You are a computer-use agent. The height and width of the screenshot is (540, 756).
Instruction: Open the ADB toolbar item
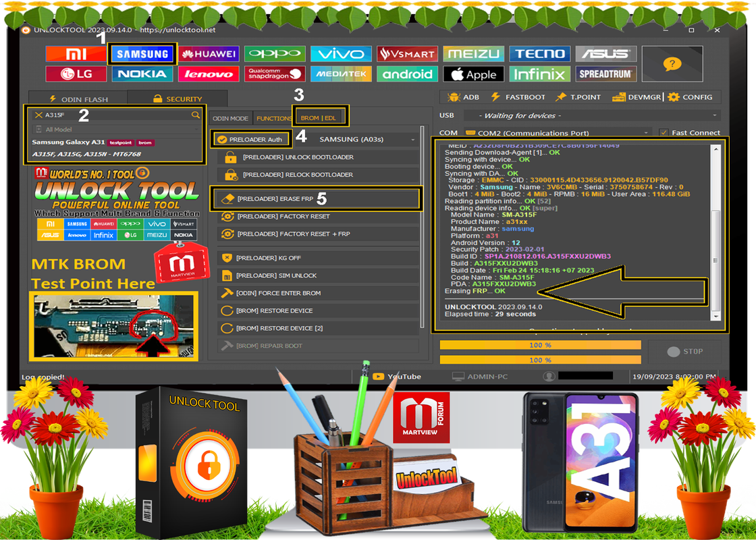(x=463, y=97)
